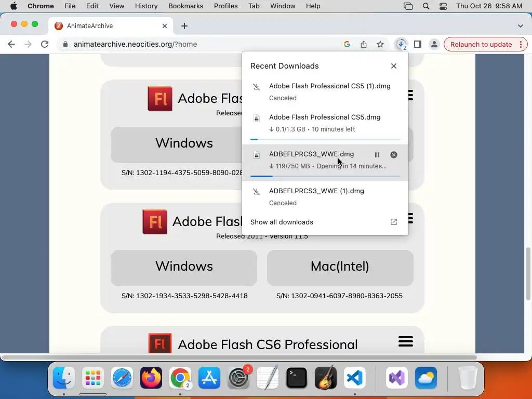Click Windows button for version 11.5 release

[x=184, y=268]
